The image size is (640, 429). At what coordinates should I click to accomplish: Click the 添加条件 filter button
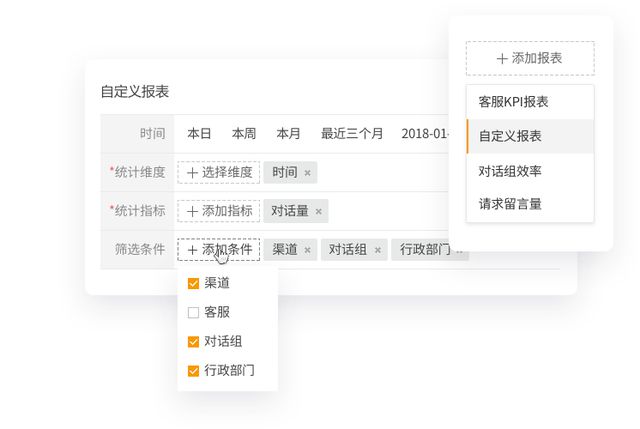click(x=218, y=249)
